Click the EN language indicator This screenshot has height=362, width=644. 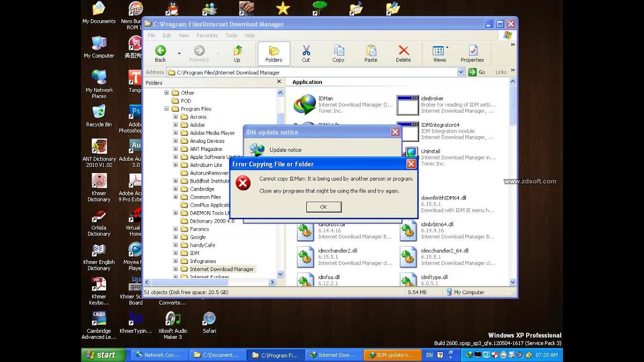tap(429, 355)
